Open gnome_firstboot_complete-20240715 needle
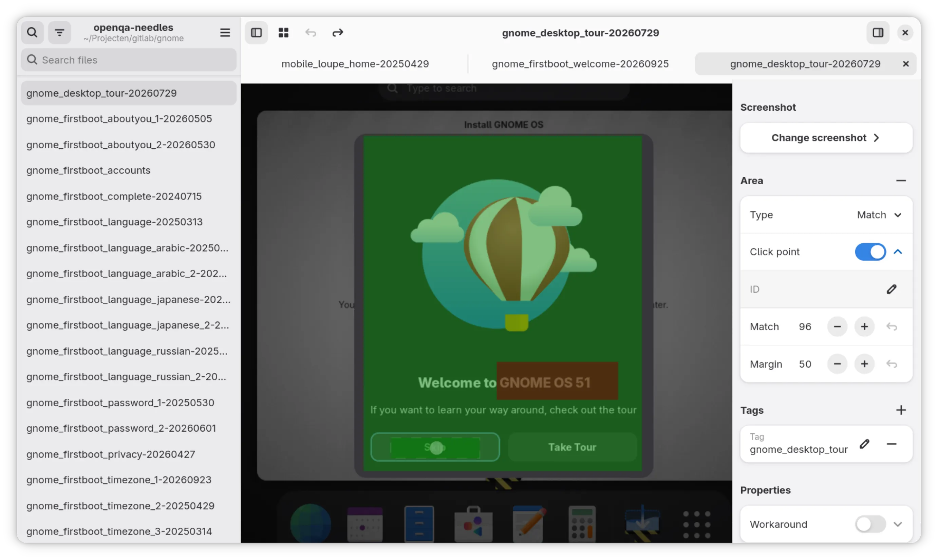This screenshot has width=938, height=560. 129,196
